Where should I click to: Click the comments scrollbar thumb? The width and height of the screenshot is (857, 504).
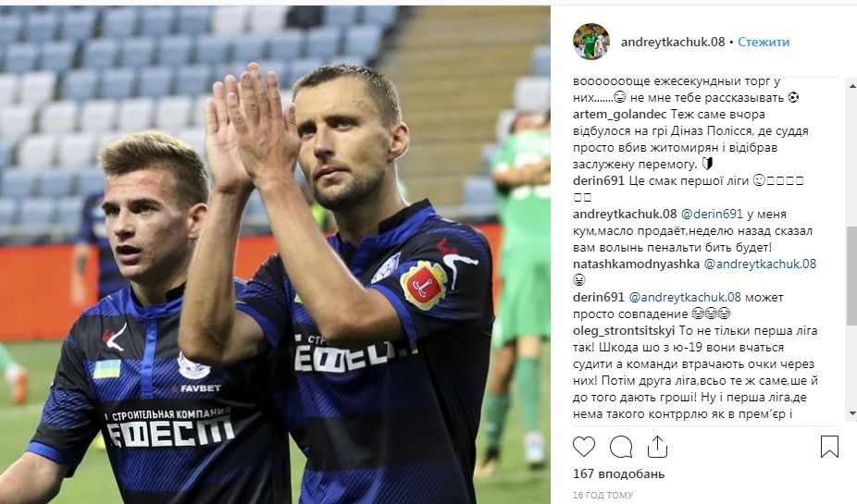(851, 277)
